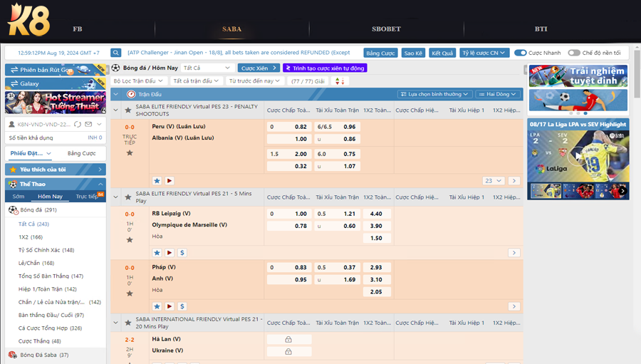Open the Tỷ lệ cược CN dropdown
Viewport: 641px width, 364px height.
(484, 53)
